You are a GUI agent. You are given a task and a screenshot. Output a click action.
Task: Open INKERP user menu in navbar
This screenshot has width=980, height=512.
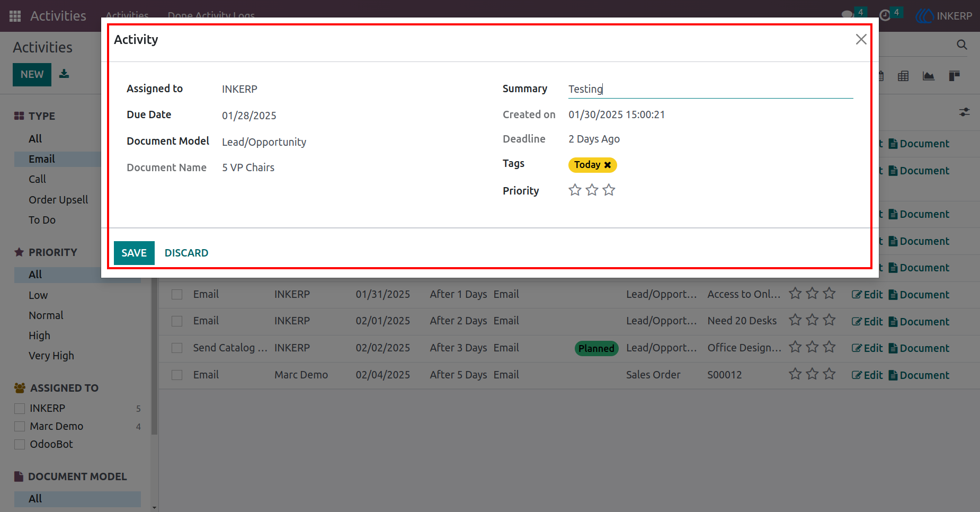(x=944, y=16)
